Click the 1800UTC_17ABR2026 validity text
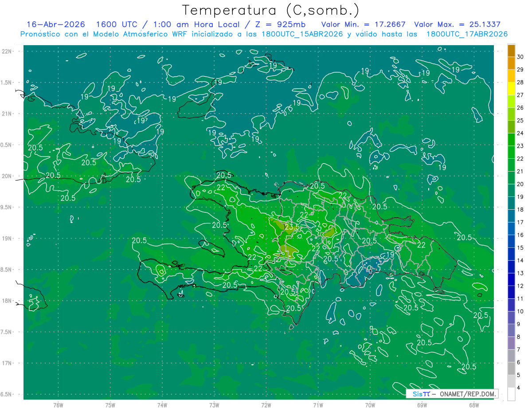The width and height of the screenshot is (532, 411). click(467, 34)
